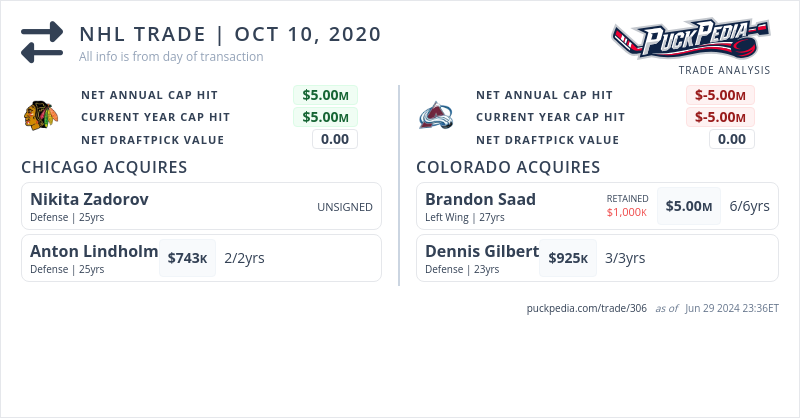
Task: Click Chicago's net draftpick value 0.00
Action: 335,140
